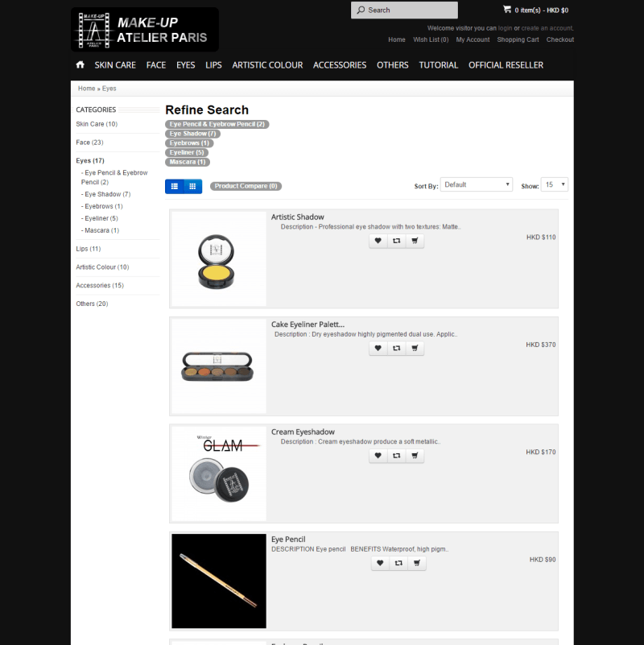644x645 pixels.
Task: Open the FACE menu
Action: pyautogui.click(x=156, y=65)
